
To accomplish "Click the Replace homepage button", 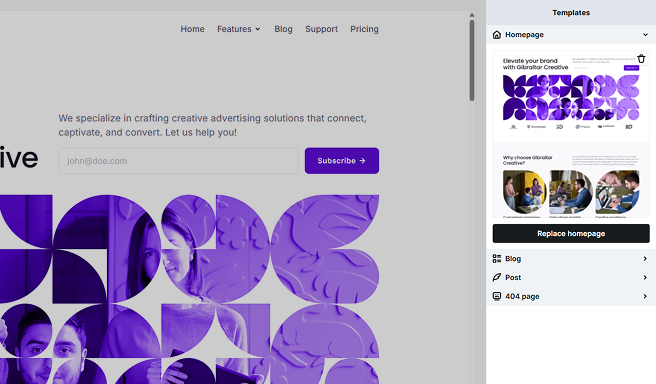I will pos(571,233).
